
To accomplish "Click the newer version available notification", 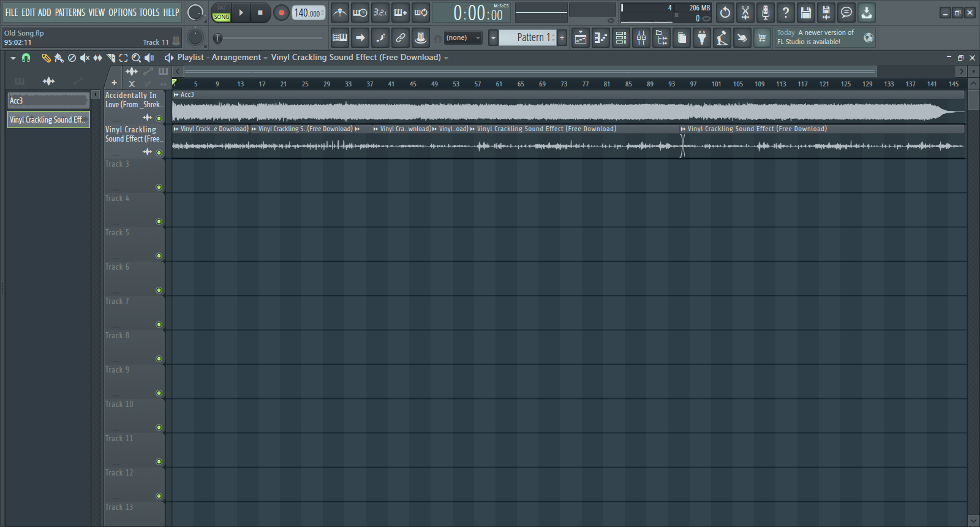I will coord(816,37).
